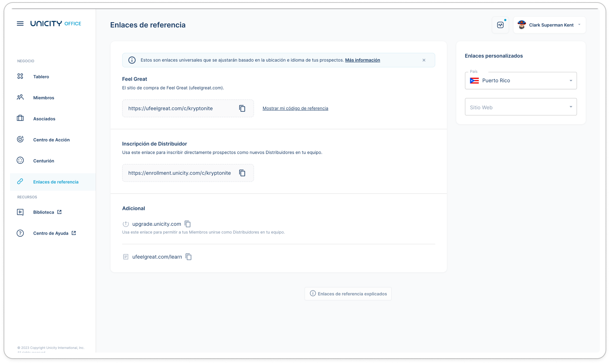Viewport: 610px width, 364px height.
Task: Copy the upgrade.unicity.com link
Action: pyautogui.click(x=187, y=224)
